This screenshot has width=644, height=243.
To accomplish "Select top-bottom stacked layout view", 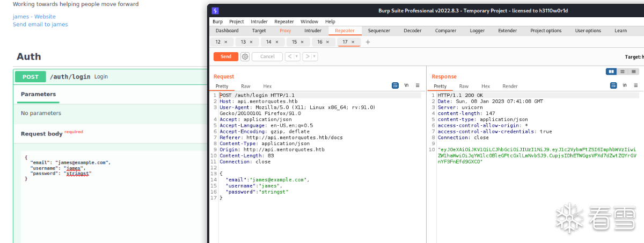I will pyautogui.click(x=623, y=71).
